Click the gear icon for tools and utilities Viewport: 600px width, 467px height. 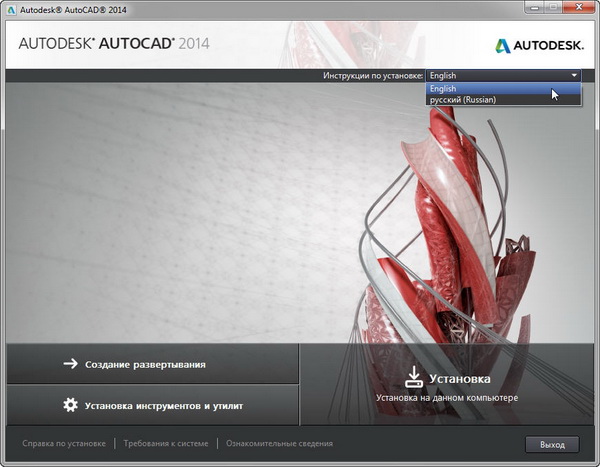click(70, 405)
